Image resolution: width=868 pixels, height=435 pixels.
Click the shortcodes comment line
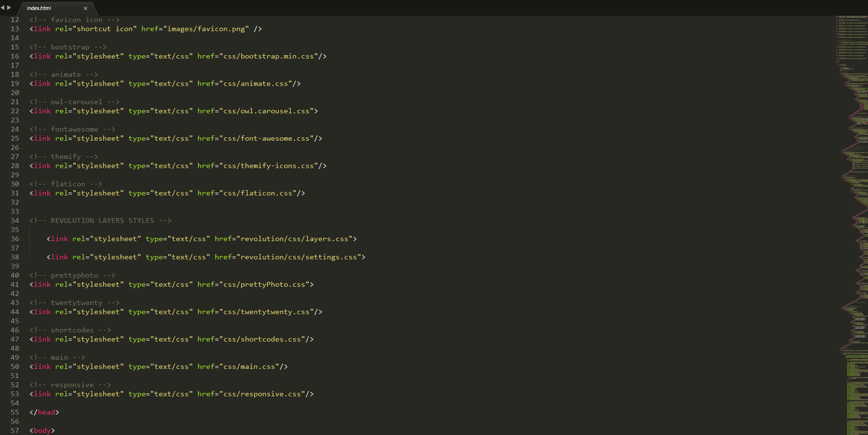coord(71,330)
